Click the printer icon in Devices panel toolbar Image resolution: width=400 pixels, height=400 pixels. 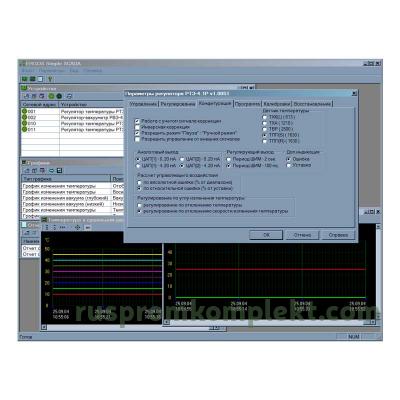pos(69,96)
